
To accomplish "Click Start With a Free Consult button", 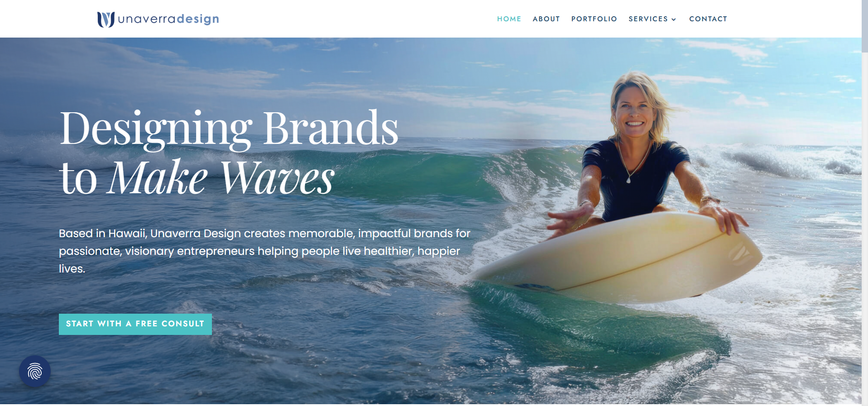I will click(135, 324).
